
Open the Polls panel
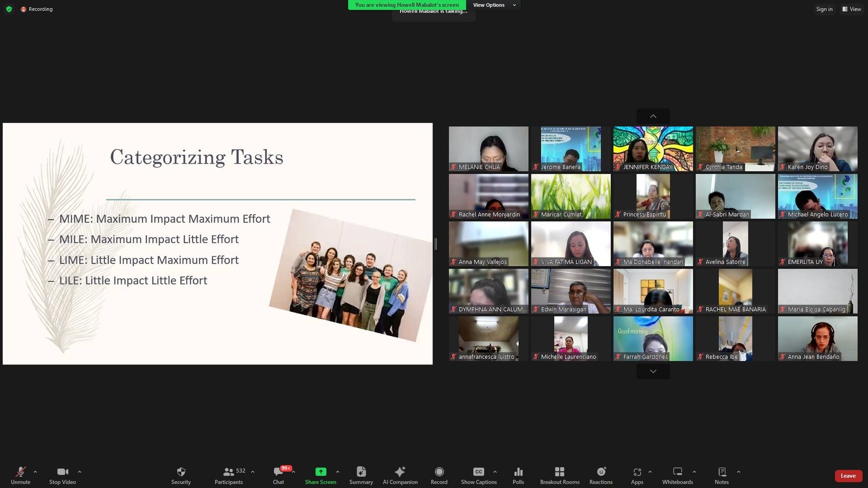(x=518, y=475)
